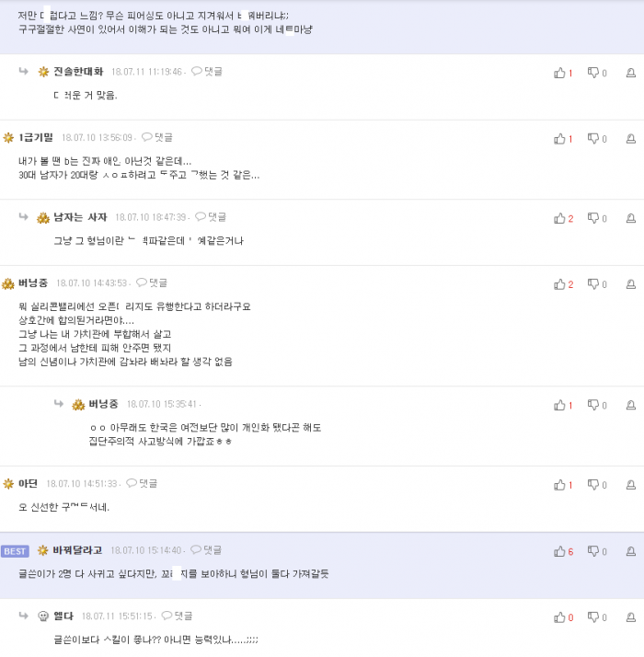Dislike 버닝중's reply posted at 15:35:41

tap(593, 405)
